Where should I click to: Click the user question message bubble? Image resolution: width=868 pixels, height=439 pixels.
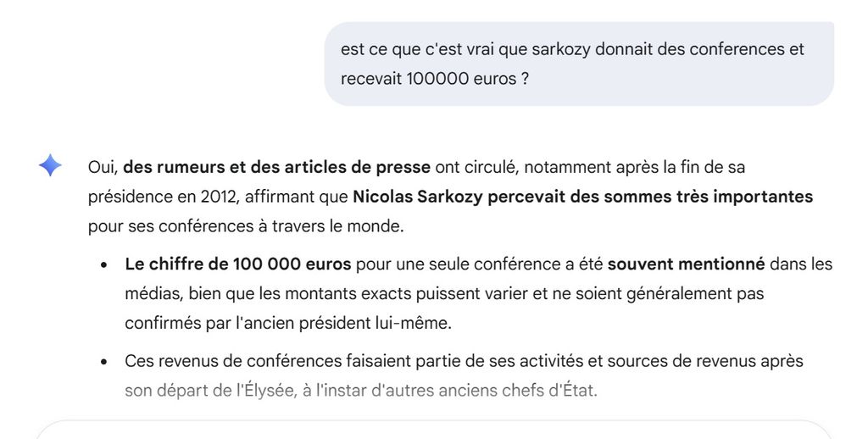(x=578, y=64)
